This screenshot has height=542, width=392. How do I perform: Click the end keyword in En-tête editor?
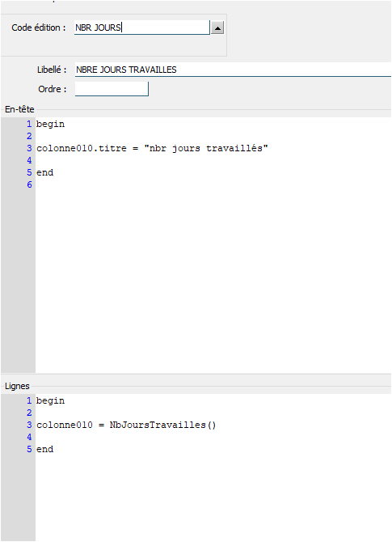point(45,172)
